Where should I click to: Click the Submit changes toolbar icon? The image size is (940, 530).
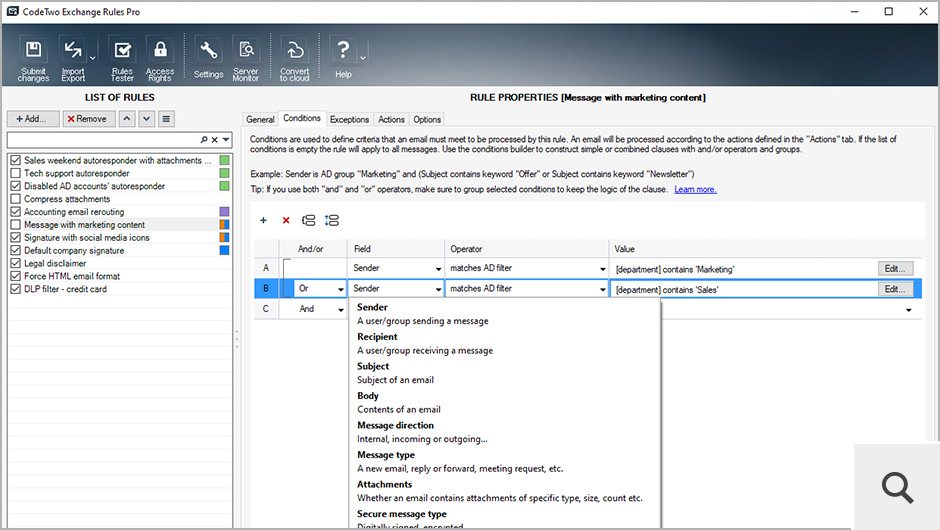[x=33, y=58]
